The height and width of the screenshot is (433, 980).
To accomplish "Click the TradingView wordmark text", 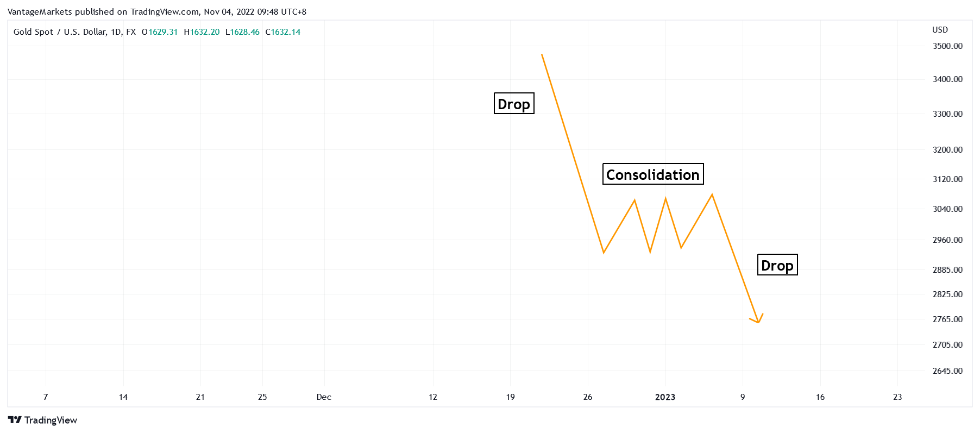I will (51, 420).
